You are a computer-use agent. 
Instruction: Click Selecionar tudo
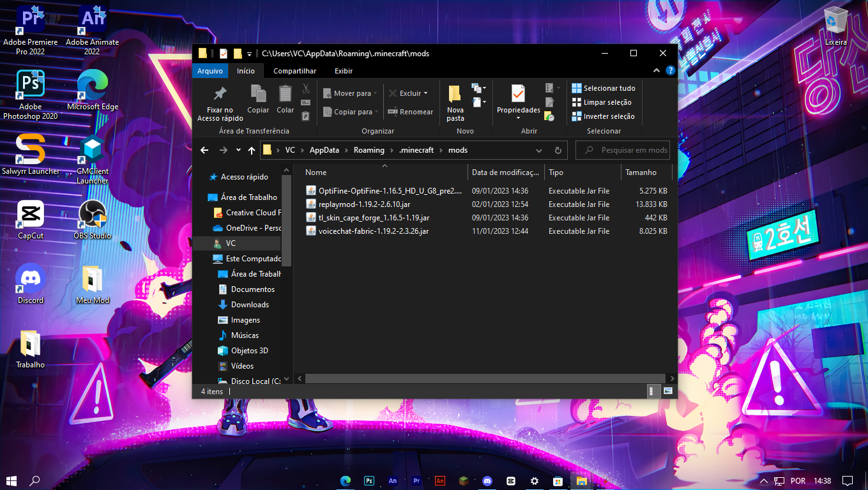point(604,88)
